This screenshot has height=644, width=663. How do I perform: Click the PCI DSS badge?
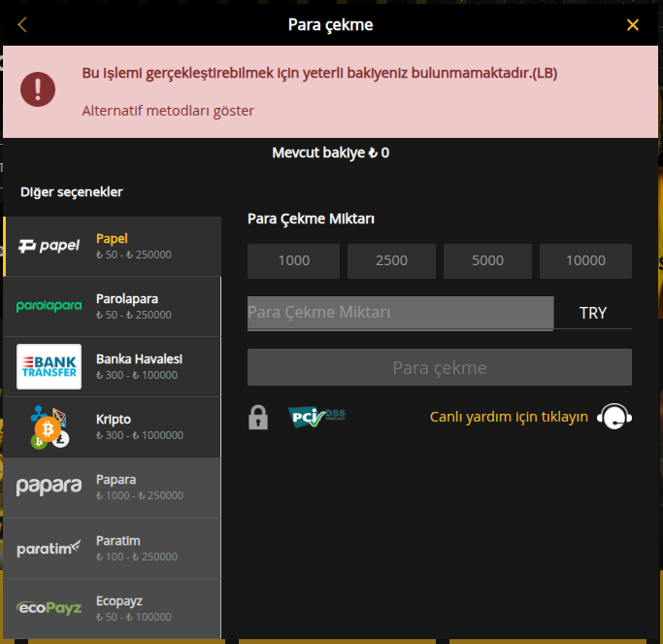coord(316,417)
